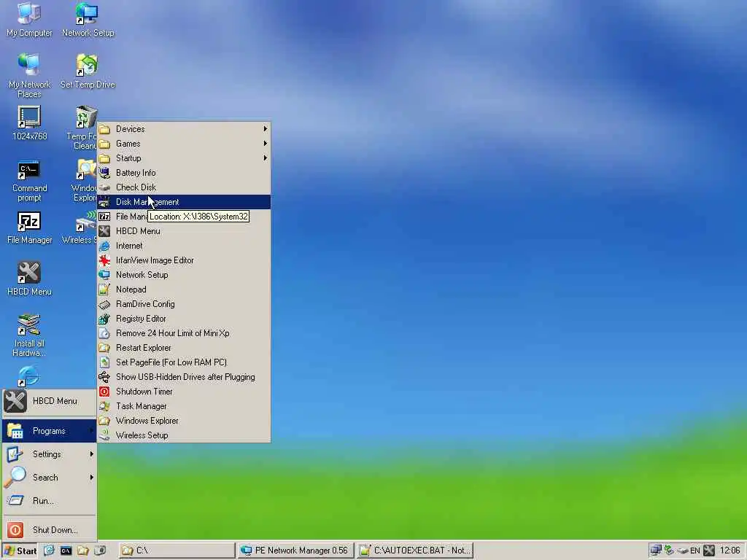The image size is (747, 560).
Task: Open My Computer desktop icon
Action: pos(29,20)
